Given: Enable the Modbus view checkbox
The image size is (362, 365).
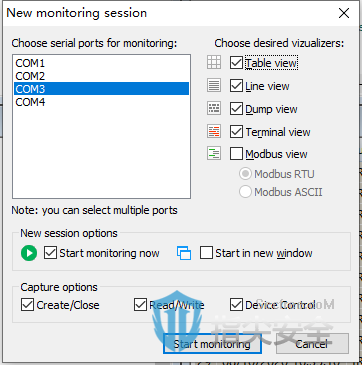Looking at the screenshot, I should [x=236, y=154].
